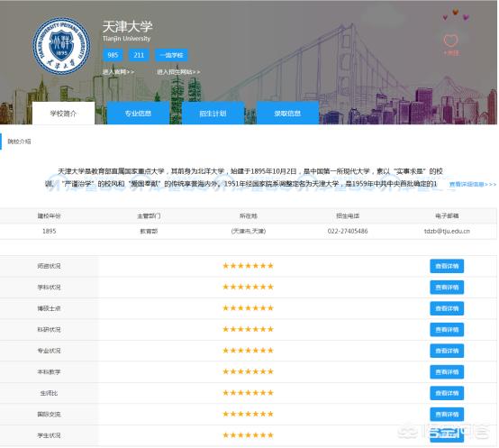Click the 科研状况 row label
Screen dimensions: 499x448
point(49,330)
